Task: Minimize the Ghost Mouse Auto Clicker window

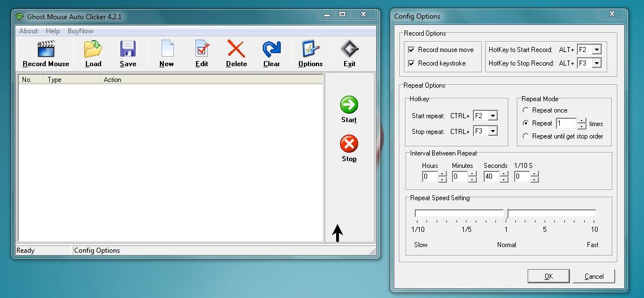Action: tap(327, 14)
